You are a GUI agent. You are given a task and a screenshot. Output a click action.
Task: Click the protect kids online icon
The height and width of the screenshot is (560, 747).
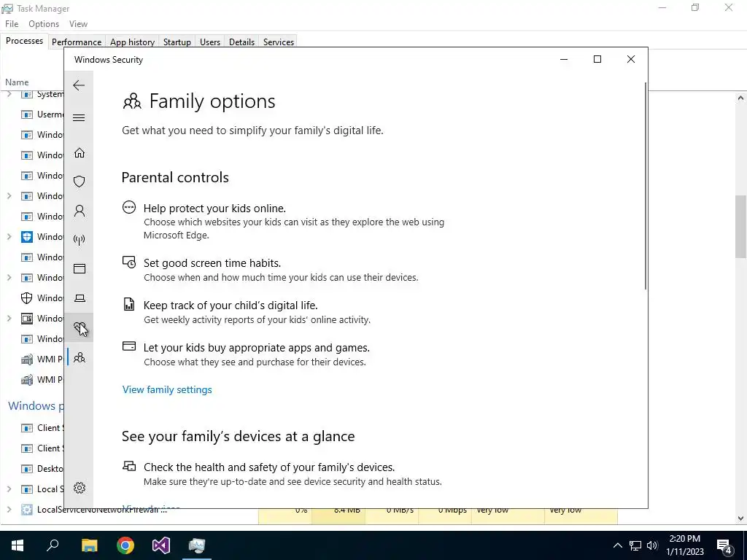[x=129, y=207]
